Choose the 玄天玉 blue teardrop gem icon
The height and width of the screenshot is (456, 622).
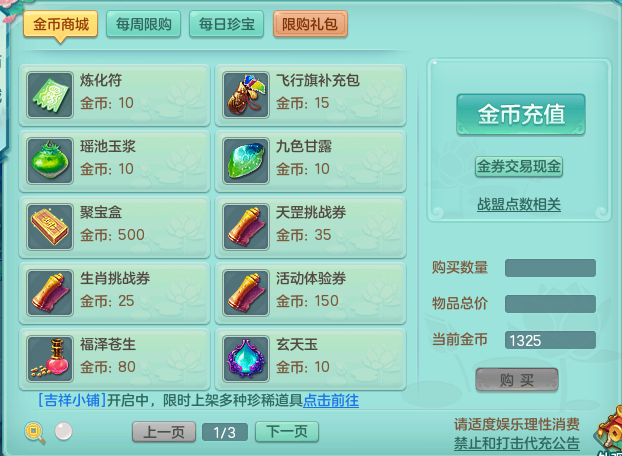coord(246,359)
